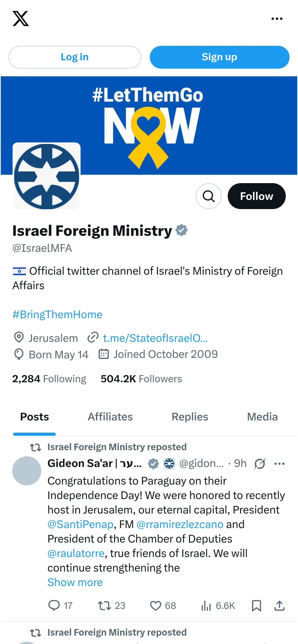Switch to the Affiliates tab
The image size is (298, 644).
pos(110,417)
